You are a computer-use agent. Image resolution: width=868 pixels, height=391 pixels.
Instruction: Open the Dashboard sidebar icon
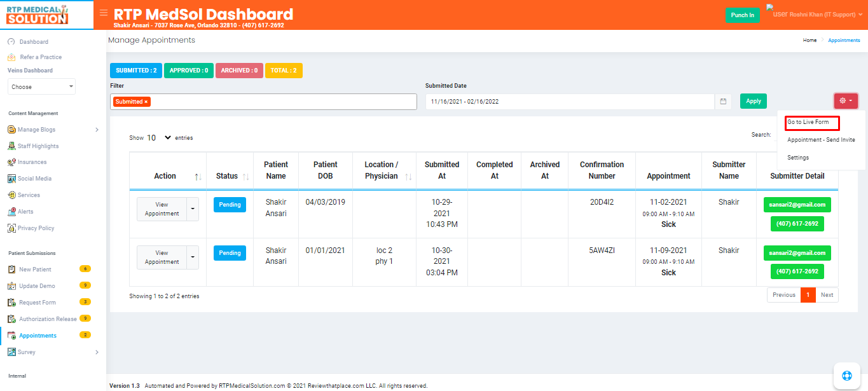[11, 42]
